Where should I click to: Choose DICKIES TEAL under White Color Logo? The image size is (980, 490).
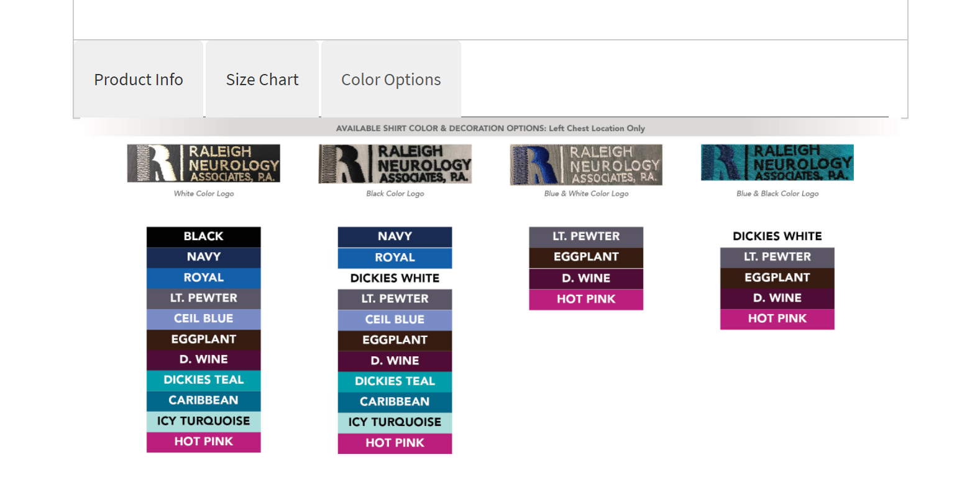coord(204,381)
